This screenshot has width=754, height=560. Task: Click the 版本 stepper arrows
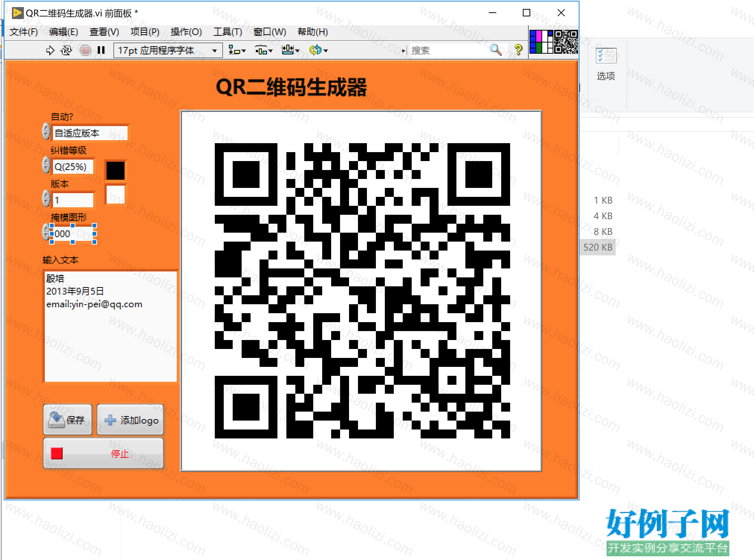pos(46,198)
